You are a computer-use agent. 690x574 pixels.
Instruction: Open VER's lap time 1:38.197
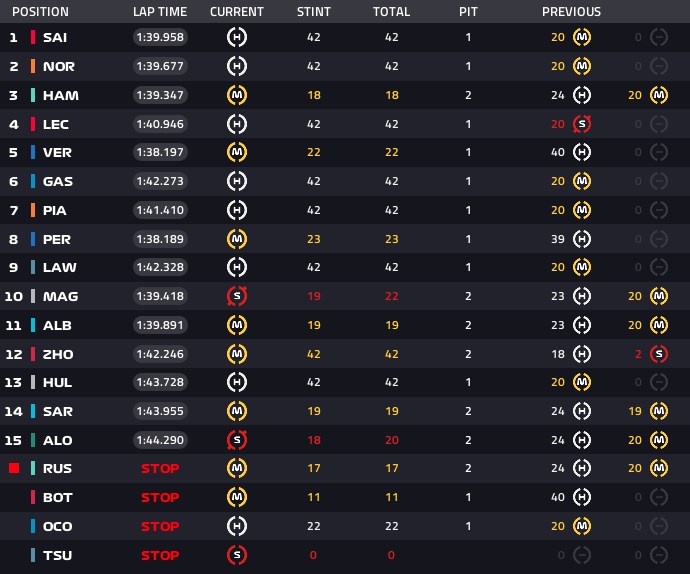tap(160, 152)
